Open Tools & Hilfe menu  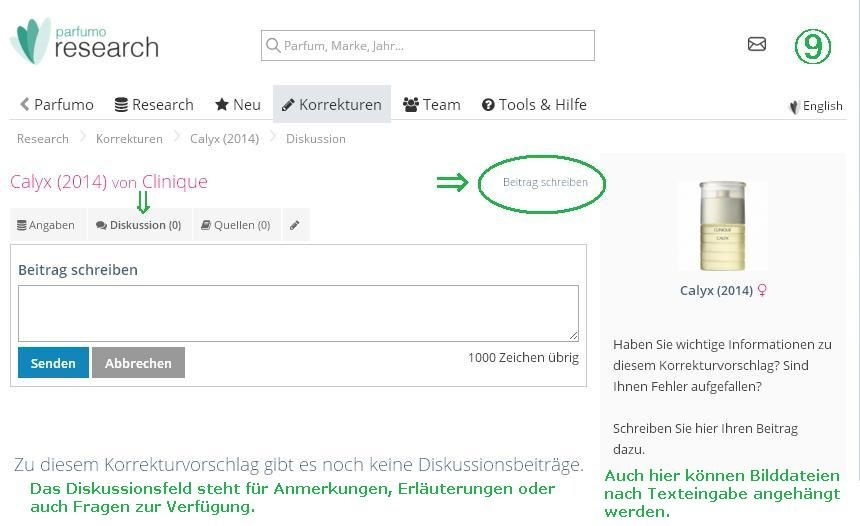click(534, 104)
